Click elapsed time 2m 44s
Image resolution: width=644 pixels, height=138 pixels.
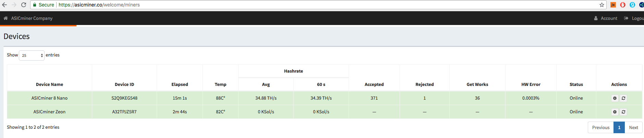click(x=180, y=112)
